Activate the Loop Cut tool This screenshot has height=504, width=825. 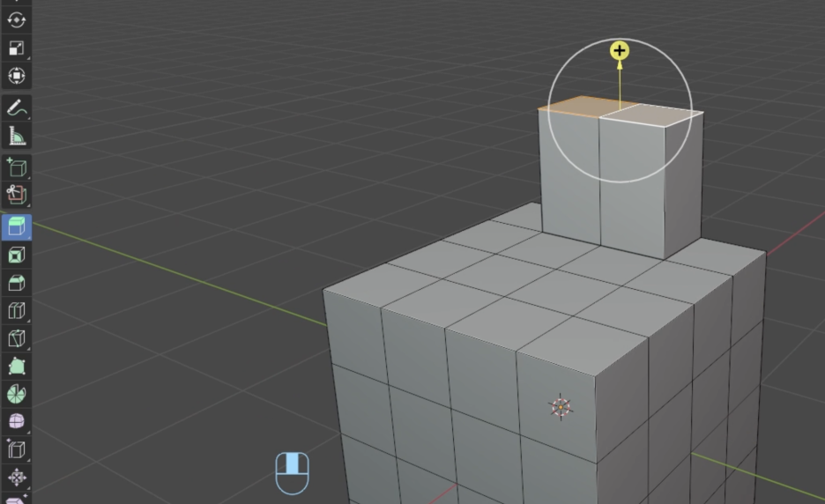coord(17,310)
